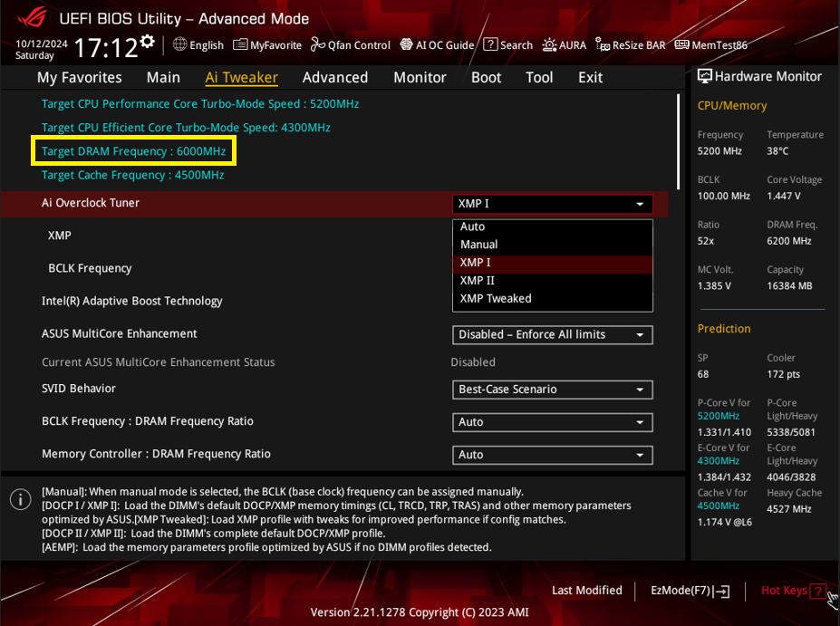Open Search question-mark icon
The height and width of the screenshot is (626, 840).
pyautogui.click(x=490, y=44)
